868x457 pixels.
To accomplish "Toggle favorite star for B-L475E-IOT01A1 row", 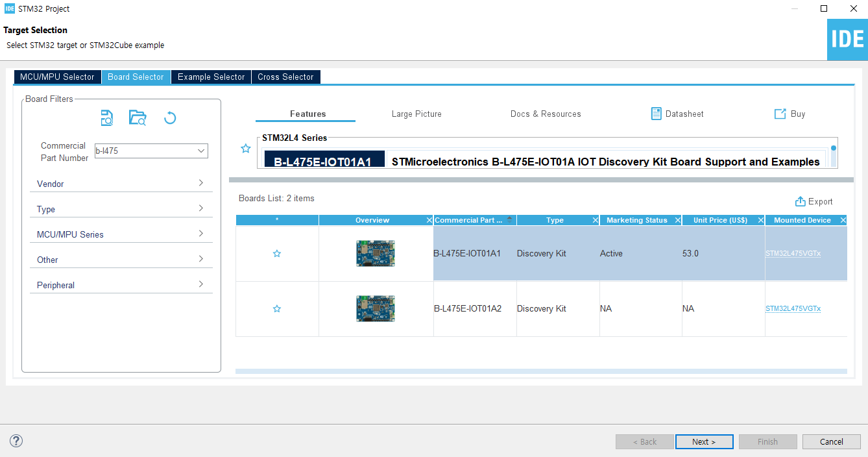I will tap(277, 253).
